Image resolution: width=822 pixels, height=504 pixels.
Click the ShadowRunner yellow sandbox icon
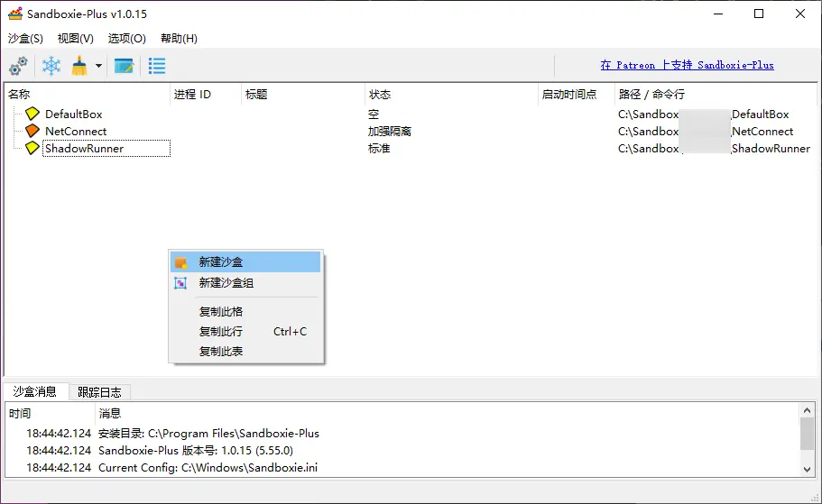pos(32,148)
